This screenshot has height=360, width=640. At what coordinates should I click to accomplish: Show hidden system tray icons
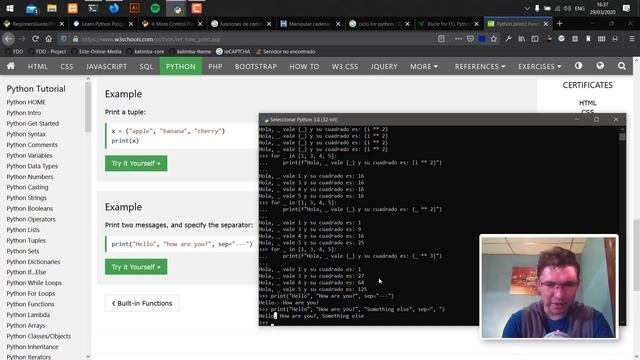(527, 8)
